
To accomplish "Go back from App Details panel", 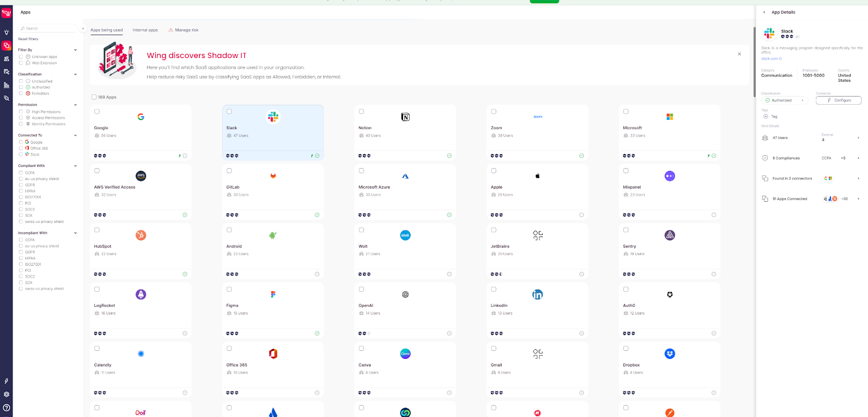I will click(764, 12).
